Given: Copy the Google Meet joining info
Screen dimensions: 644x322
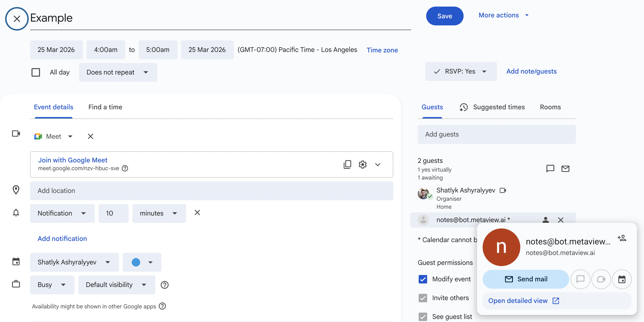Looking at the screenshot, I should (x=347, y=164).
